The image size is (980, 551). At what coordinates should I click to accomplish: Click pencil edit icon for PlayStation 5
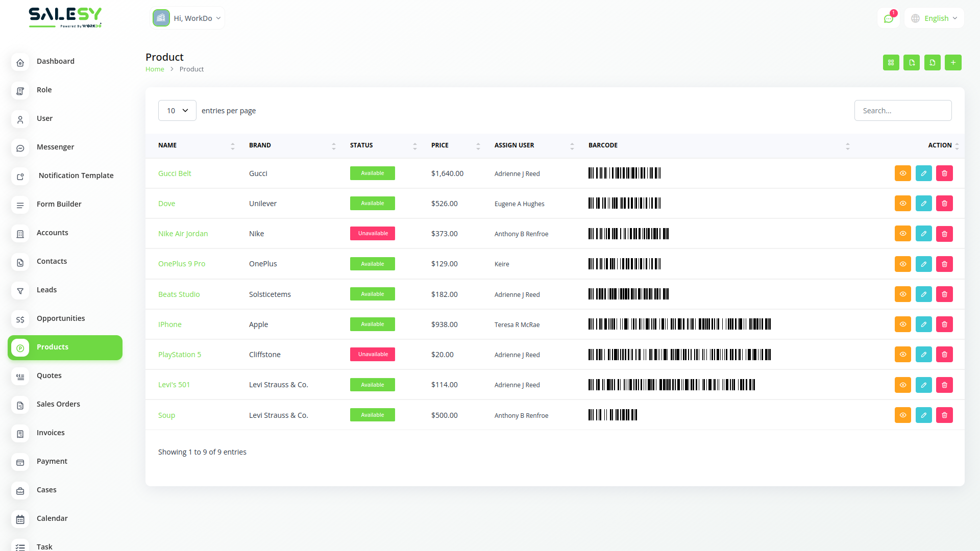923,355
